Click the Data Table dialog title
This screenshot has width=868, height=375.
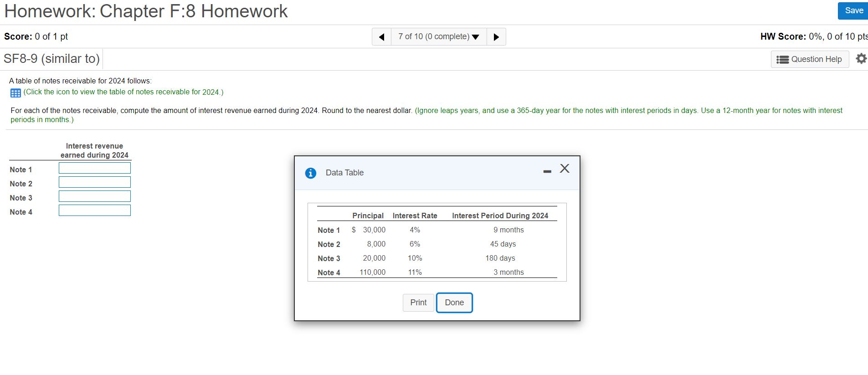click(344, 173)
